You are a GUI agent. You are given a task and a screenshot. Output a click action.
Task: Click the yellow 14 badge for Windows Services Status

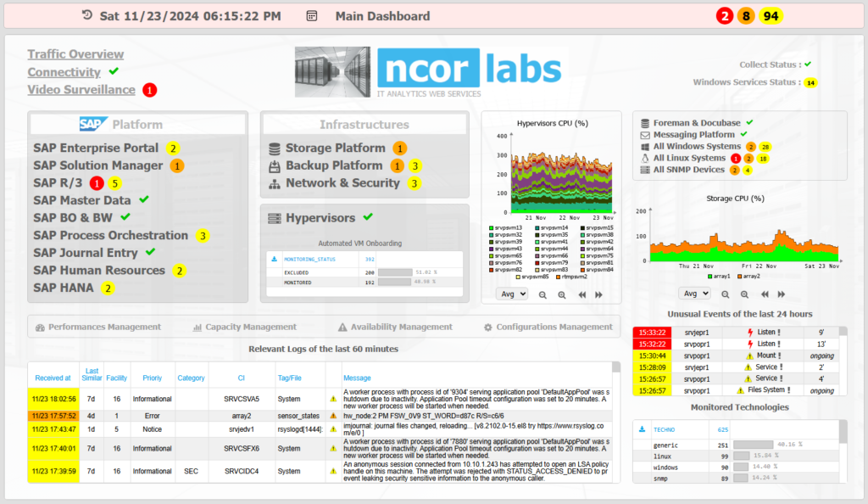pos(810,82)
